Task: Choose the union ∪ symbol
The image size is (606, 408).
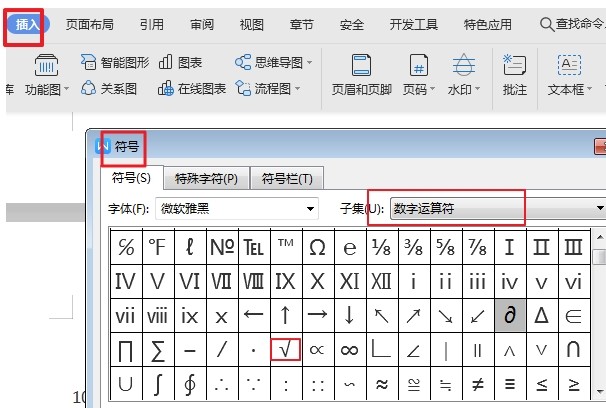Action: 126,383
